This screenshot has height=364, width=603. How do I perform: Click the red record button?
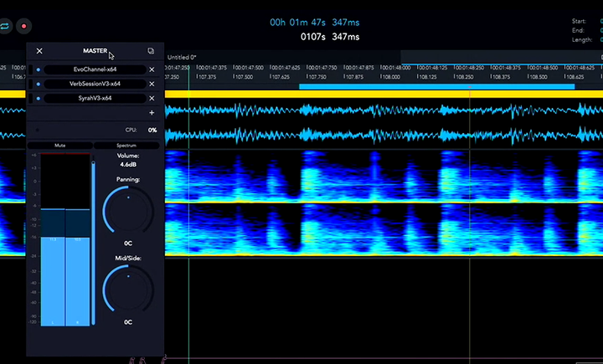click(x=23, y=27)
